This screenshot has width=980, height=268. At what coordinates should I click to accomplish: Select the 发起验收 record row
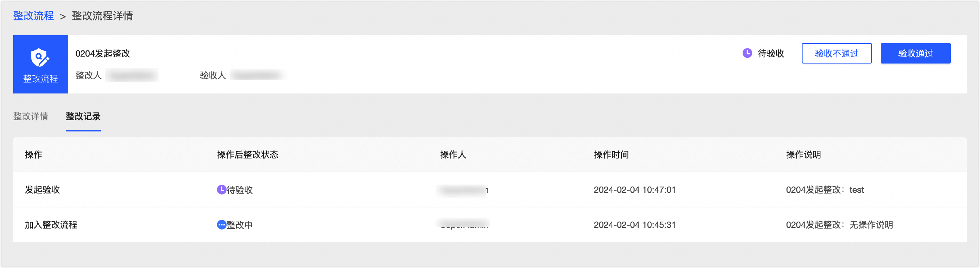(x=42, y=189)
